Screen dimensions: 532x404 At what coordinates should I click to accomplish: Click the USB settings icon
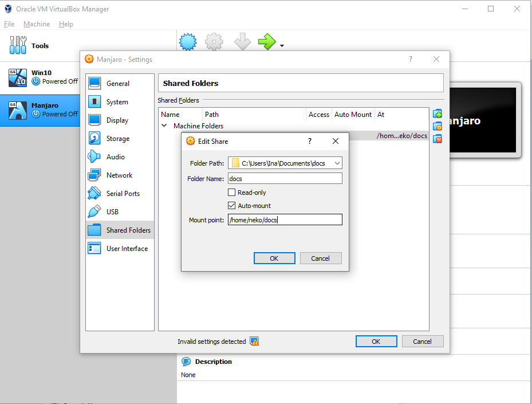(94, 211)
